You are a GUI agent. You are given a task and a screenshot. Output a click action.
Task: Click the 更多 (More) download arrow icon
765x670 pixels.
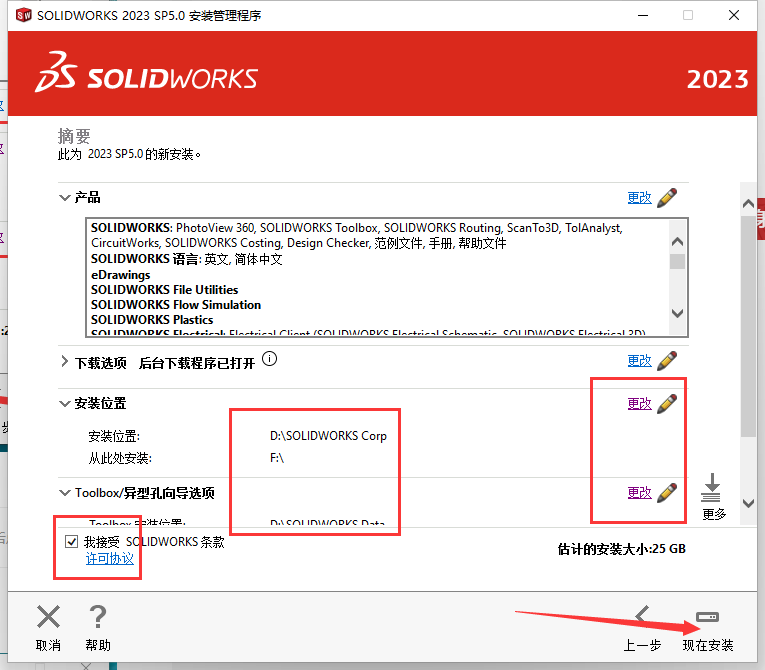[712, 490]
